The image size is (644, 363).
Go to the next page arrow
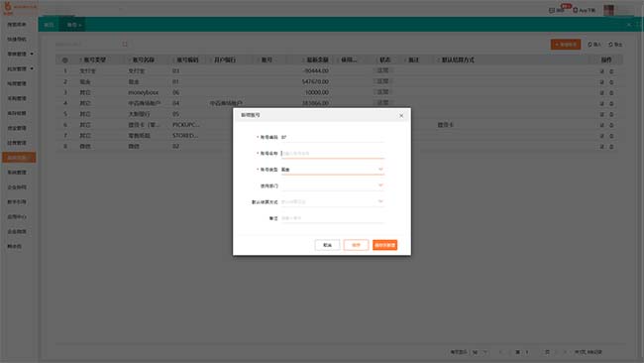click(565, 352)
